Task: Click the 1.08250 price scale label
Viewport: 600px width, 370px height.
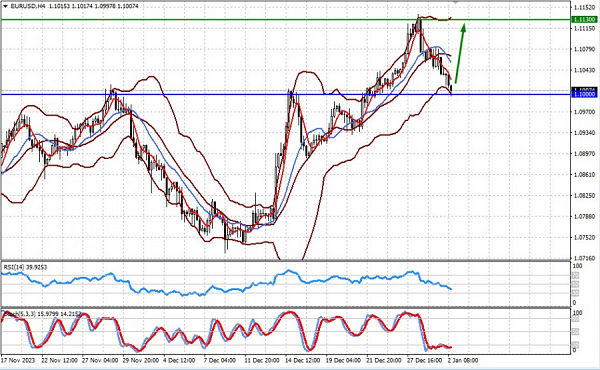Action: pyautogui.click(x=585, y=196)
